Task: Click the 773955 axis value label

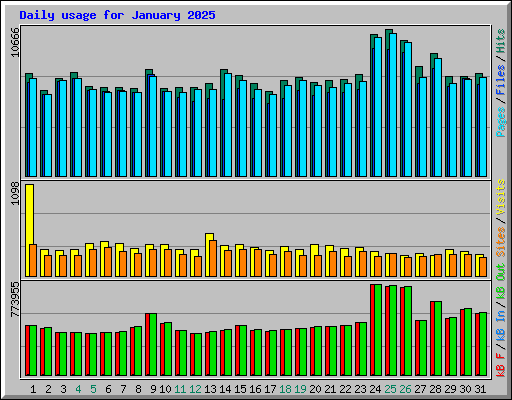Action: 15,300
